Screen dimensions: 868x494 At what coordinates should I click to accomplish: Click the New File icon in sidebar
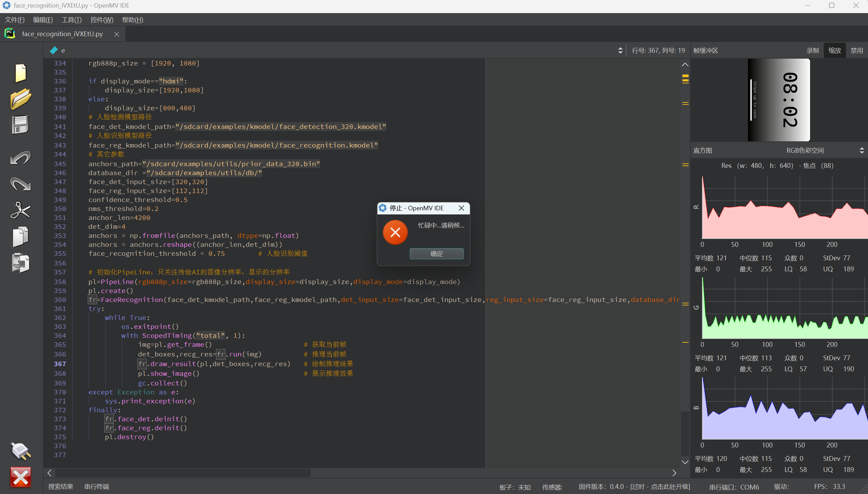21,73
